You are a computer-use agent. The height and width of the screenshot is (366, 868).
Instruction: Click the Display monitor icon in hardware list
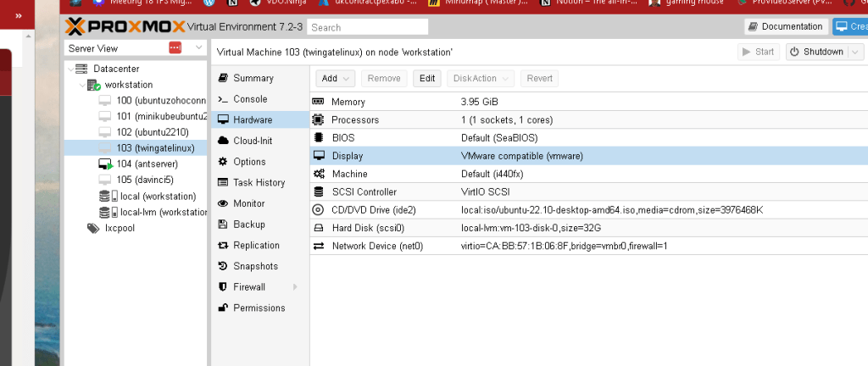pyautogui.click(x=319, y=156)
